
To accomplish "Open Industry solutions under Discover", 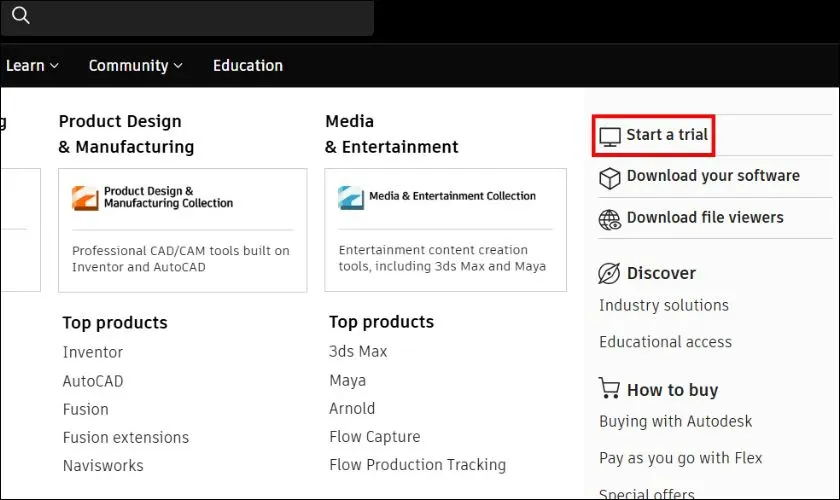I will (x=663, y=305).
